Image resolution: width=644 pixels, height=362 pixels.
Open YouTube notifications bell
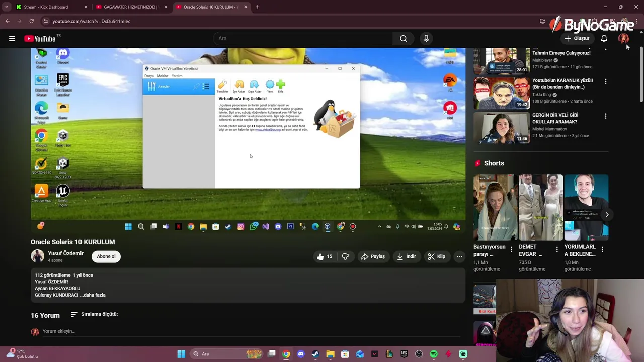(x=604, y=38)
